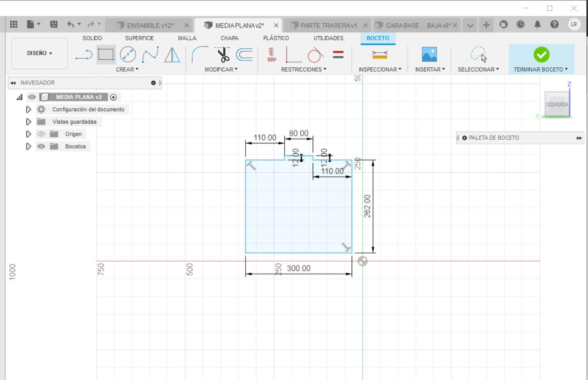Switch to the PLÁSTICO ribbon tab
The height and width of the screenshot is (380, 588).
[x=276, y=38]
